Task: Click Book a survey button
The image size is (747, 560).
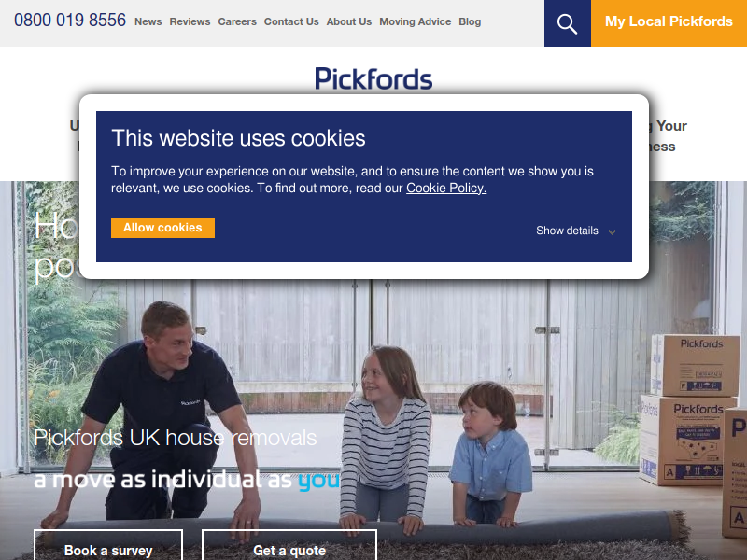Action: 108,545
